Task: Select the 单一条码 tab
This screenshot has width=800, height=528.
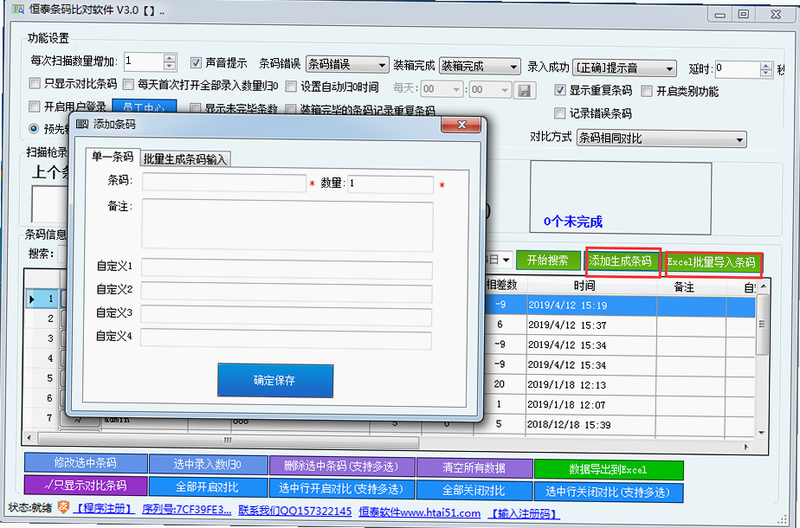Action: pos(112,157)
